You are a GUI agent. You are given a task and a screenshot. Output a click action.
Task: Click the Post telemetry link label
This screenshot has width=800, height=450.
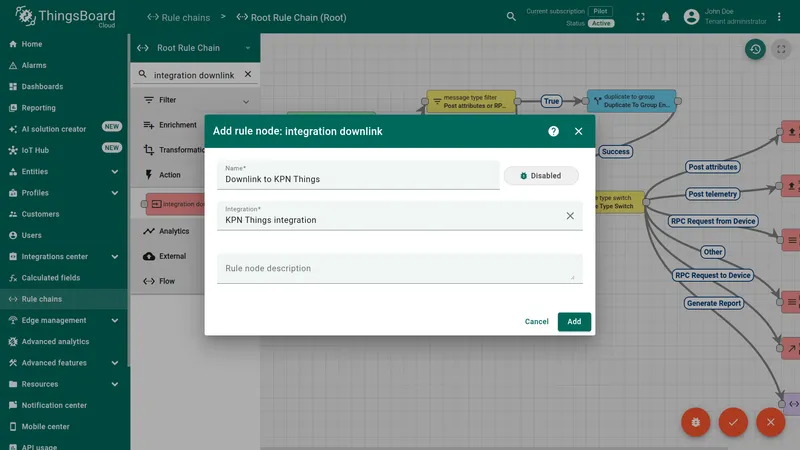pyautogui.click(x=712, y=194)
